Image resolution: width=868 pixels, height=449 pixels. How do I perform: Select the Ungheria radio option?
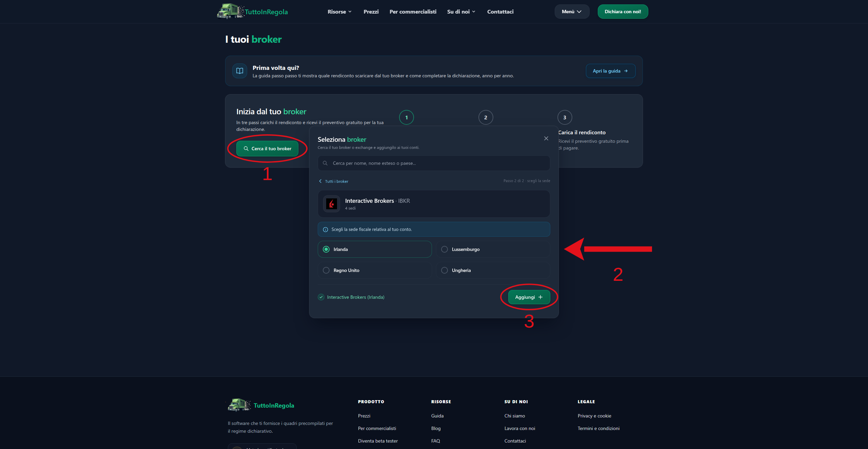click(493, 270)
